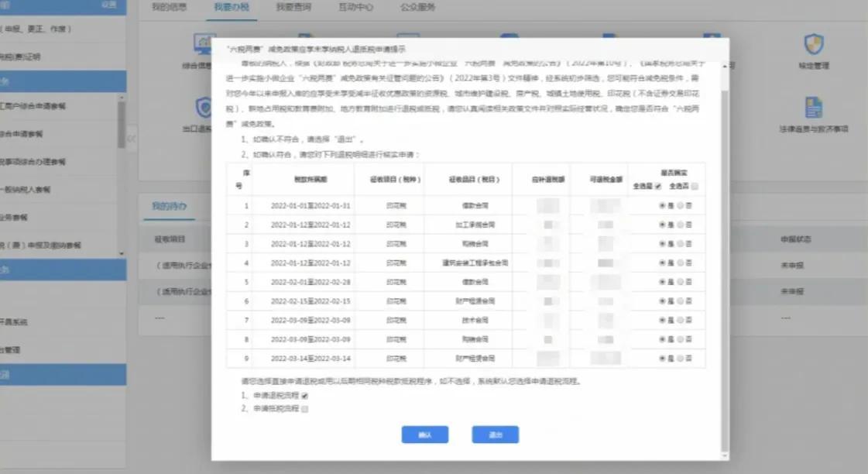This screenshot has height=474, width=868.
Task: Open the 我的信息 tab
Action: pos(170,7)
